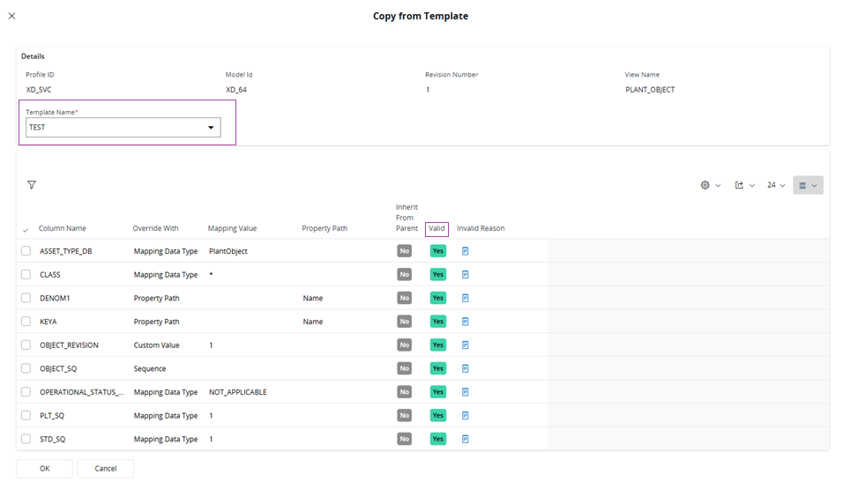The width and height of the screenshot is (843, 504).
Task: Toggle the select all rows checkmark
Action: (26, 230)
